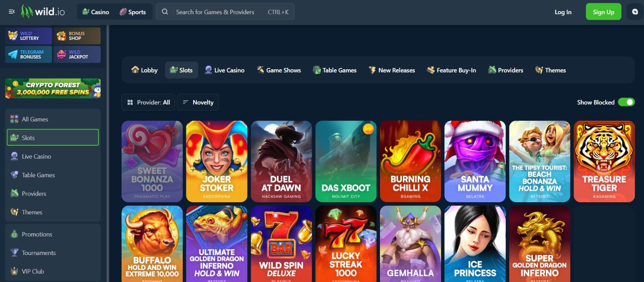The width and height of the screenshot is (644, 282).
Task: Open Buffalo Hold and Win Extreme game
Action: coord(152,244)
